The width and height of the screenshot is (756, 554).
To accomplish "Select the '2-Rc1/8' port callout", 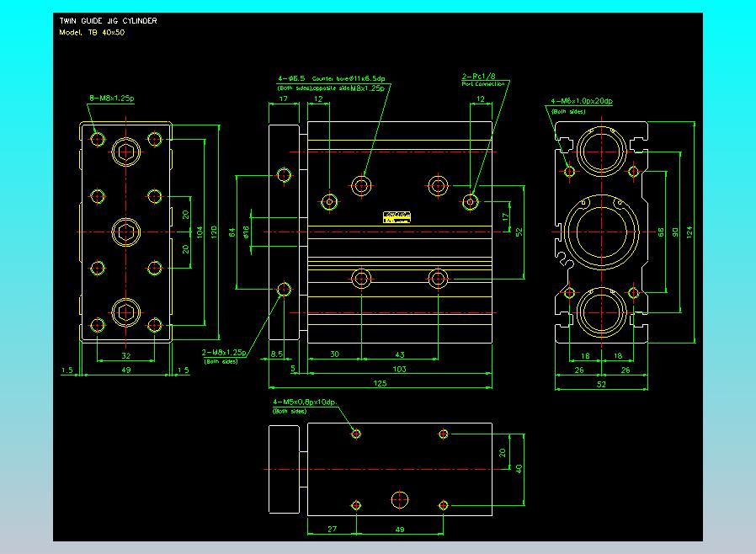I will point(479,77).
